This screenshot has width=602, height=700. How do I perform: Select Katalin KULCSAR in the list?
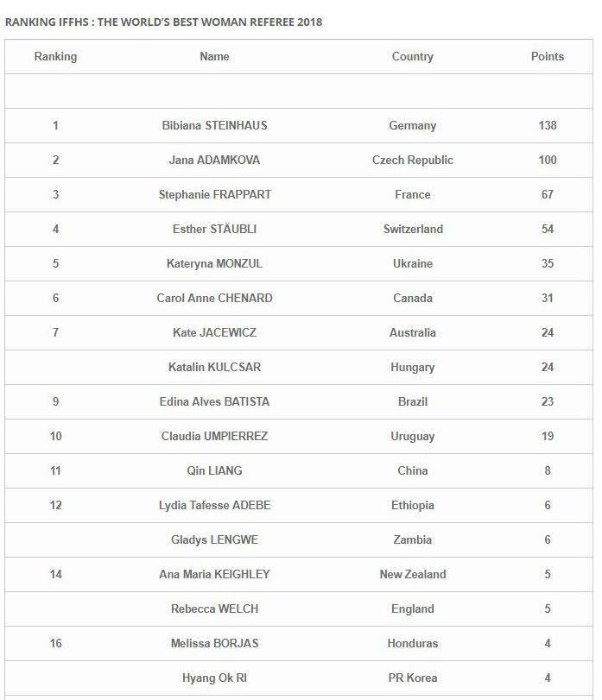pyautogui.click(x=214, y=368)
